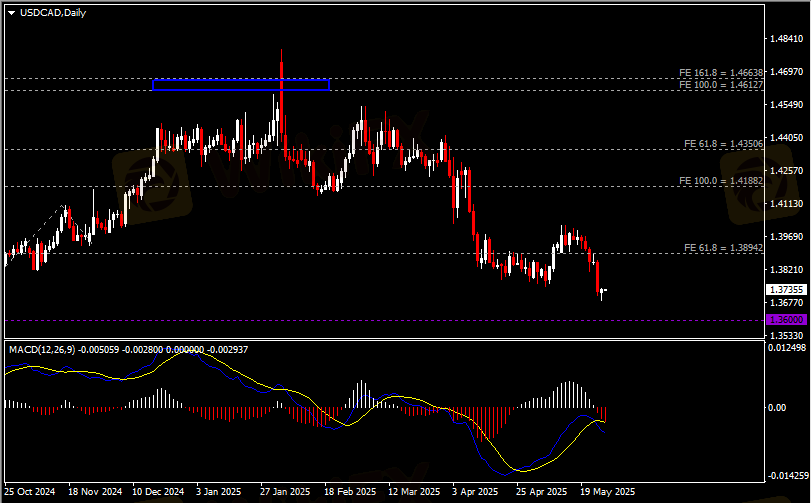Click the 1.38210 price axis value
Viewport: 812px width, 503px height.
pos(787,270)
